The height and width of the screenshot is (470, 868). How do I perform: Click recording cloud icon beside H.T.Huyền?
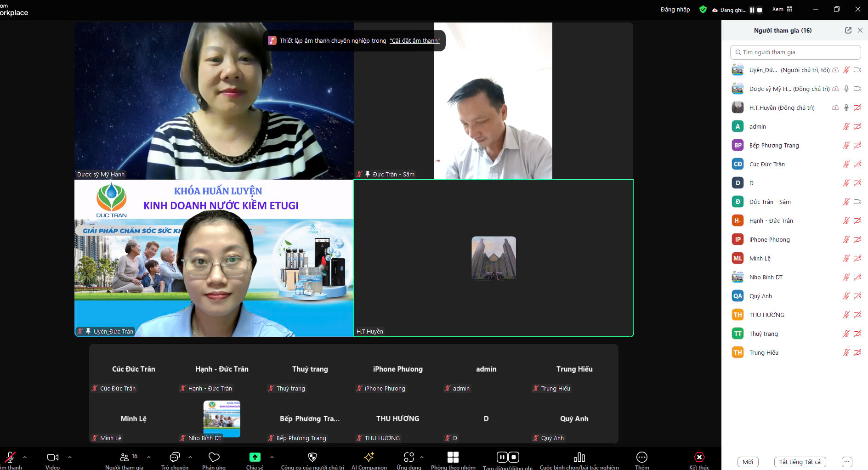pyautogui.click(x=835, y=108)
